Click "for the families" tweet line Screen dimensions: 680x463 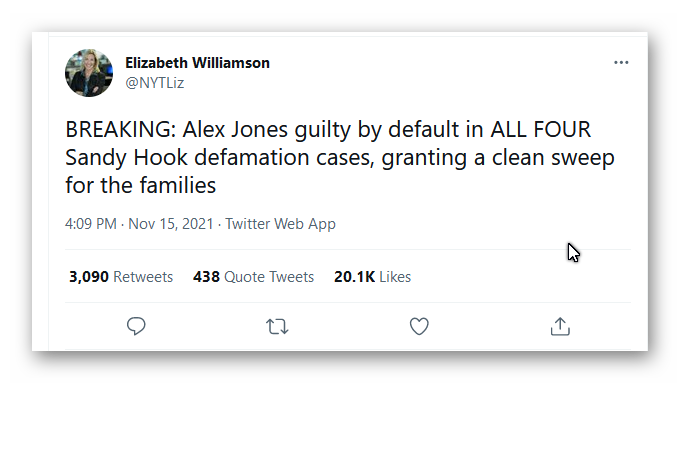[140, 186]
